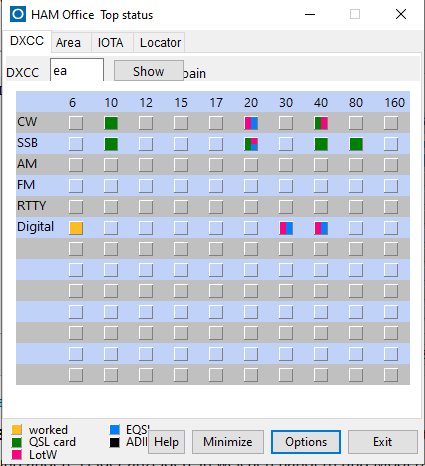425x466 pixels.
Task: Click the AM 80m empty status box
Action: (356, 165)
